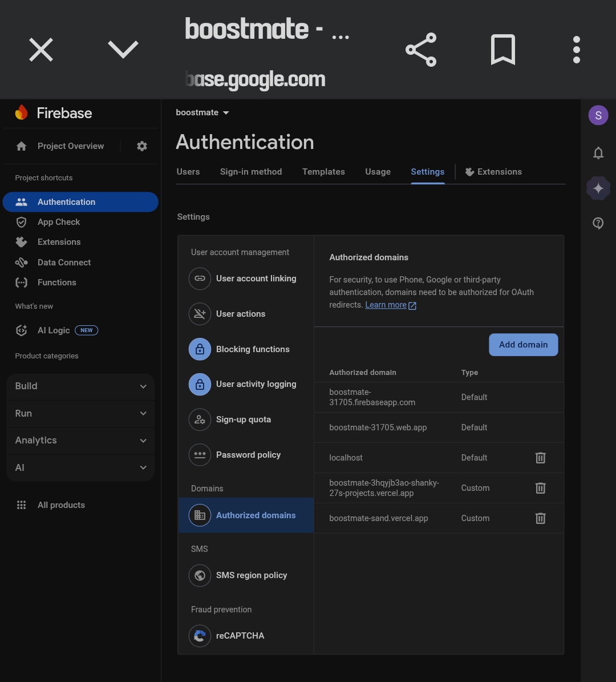
Task: Open Extensions in project shortcuts
Action: click(x=80, y=242)
